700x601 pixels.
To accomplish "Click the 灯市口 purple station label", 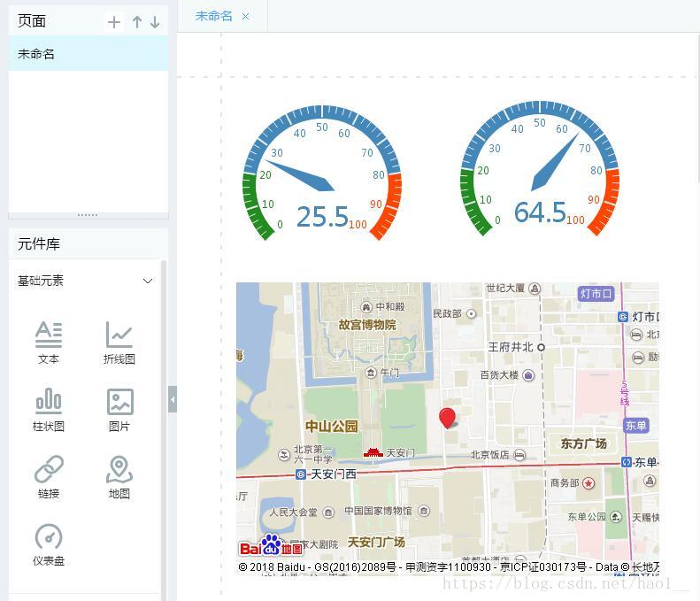I will [596, 294].
